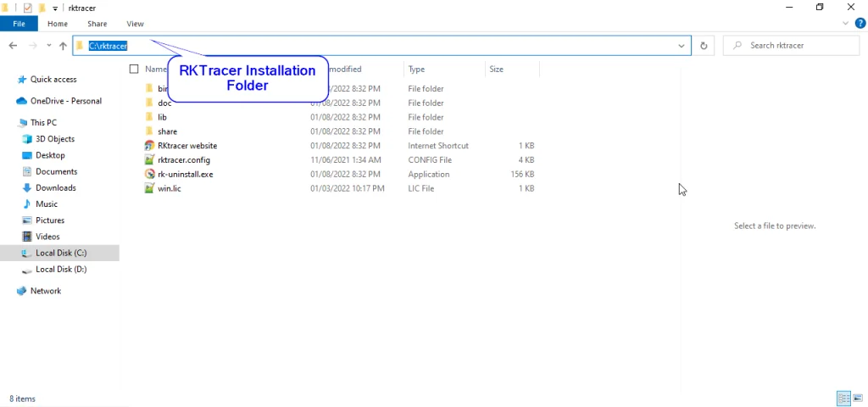Toggle the select-all items checkbox
868x407 pixels.
coord(133,70)
